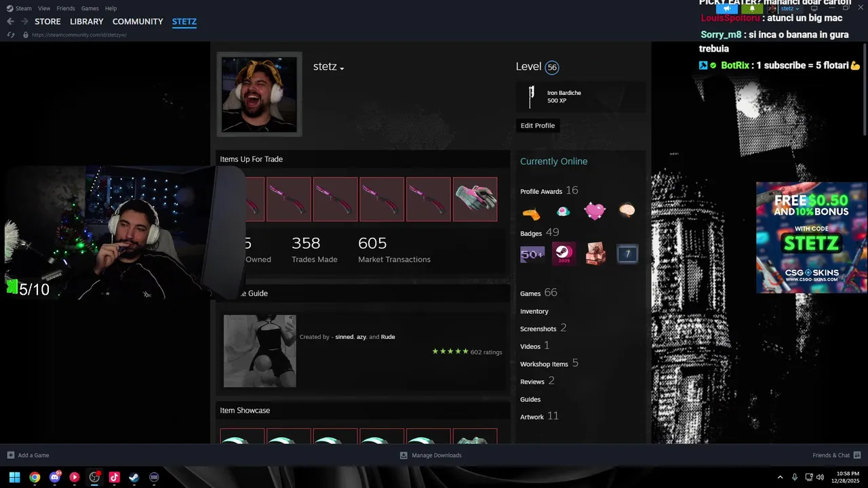The width and height of the screenshot is (868, 488).
Task: Open TikTok from the taskbar
Action: point(114,477)
